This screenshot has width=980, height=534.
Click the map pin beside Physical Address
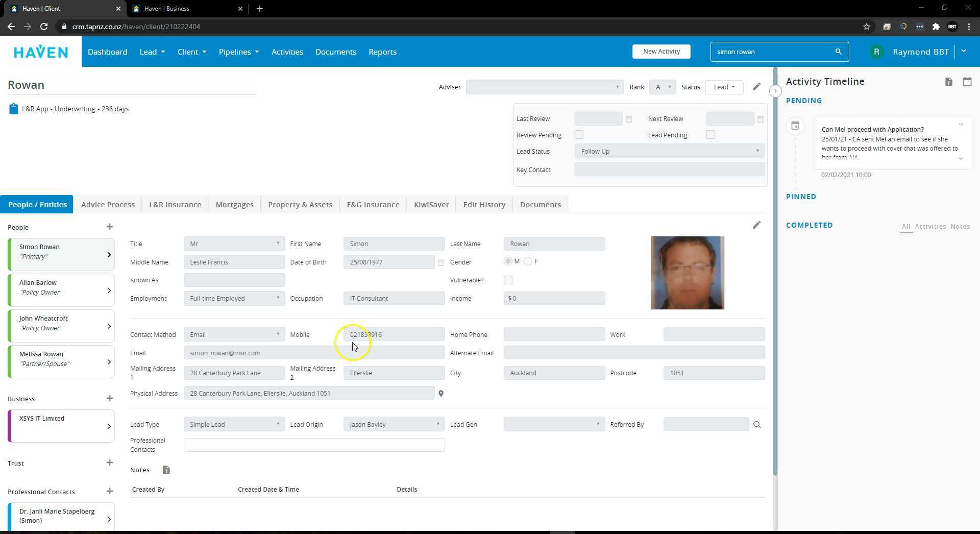441,394
